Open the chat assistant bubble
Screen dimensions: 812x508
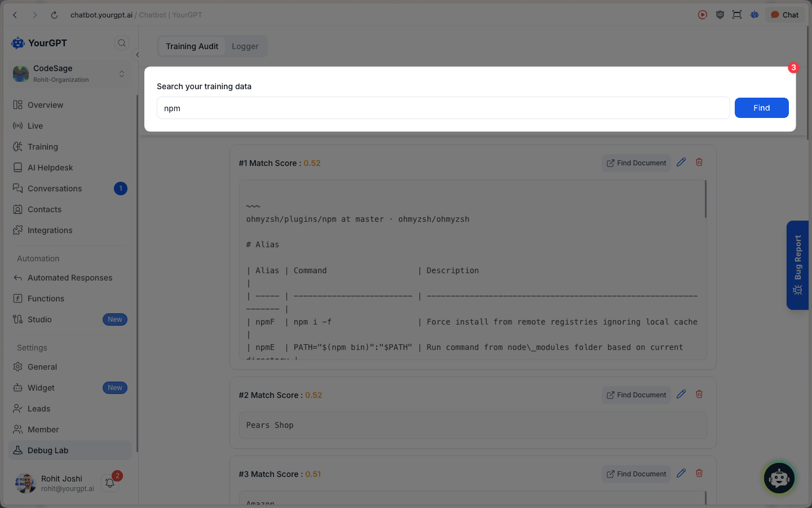tap(779, 478)
